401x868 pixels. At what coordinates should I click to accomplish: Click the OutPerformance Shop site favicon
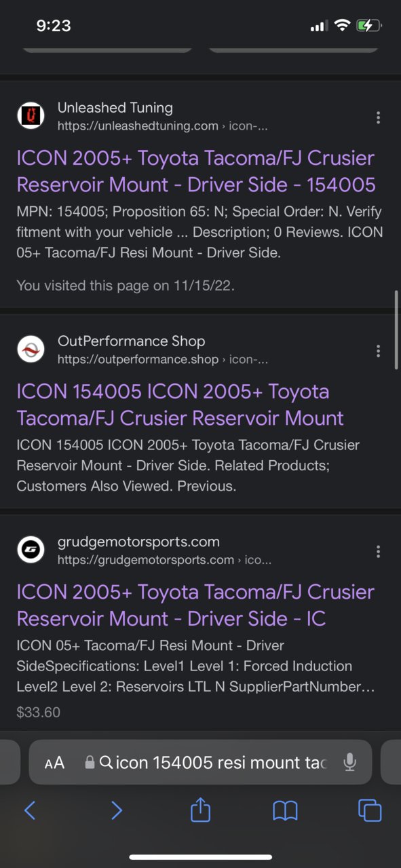pos(31,350)
